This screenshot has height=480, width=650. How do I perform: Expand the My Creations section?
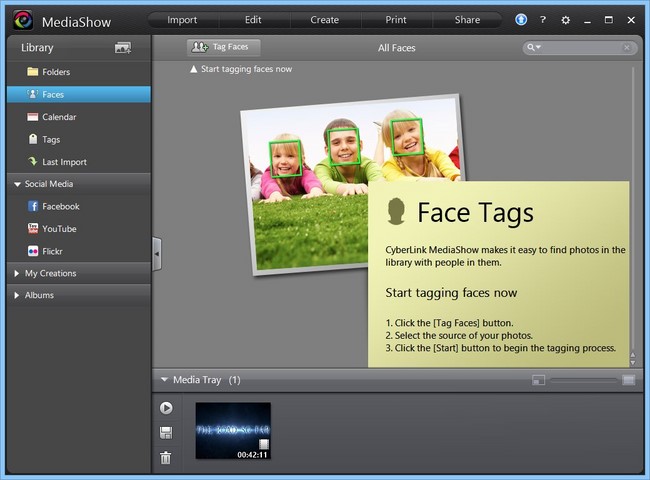pos(17,273)
